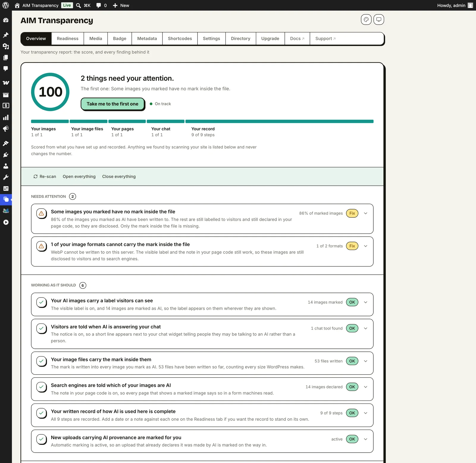Screen dimensions: 476x463
Task: Expand 'AI is answering your chat' chevron
Action: (366, 329)
